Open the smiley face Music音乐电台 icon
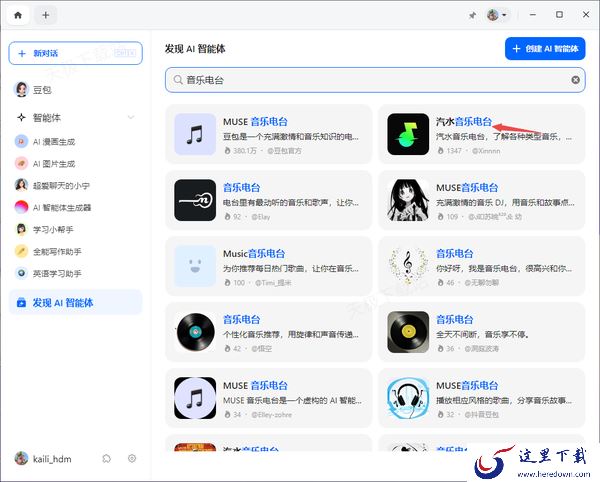The image size is (600, 482). click(x=195, y=266)
